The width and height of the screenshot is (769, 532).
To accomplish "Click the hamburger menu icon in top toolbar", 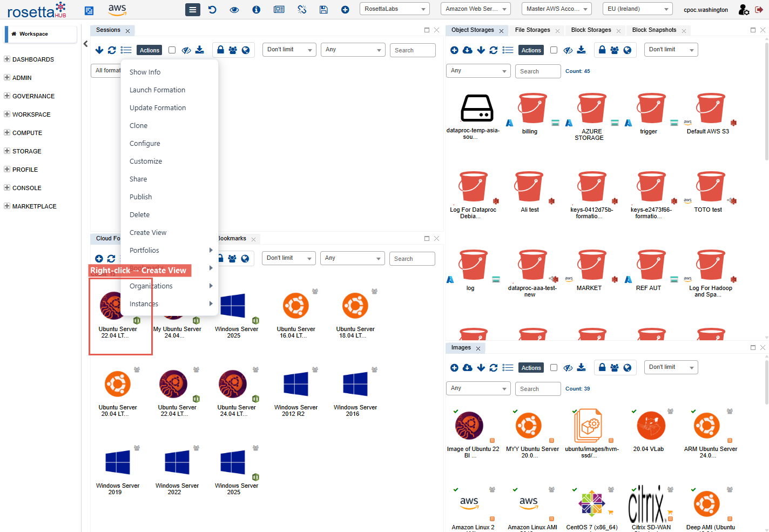I will coord(192,9).
